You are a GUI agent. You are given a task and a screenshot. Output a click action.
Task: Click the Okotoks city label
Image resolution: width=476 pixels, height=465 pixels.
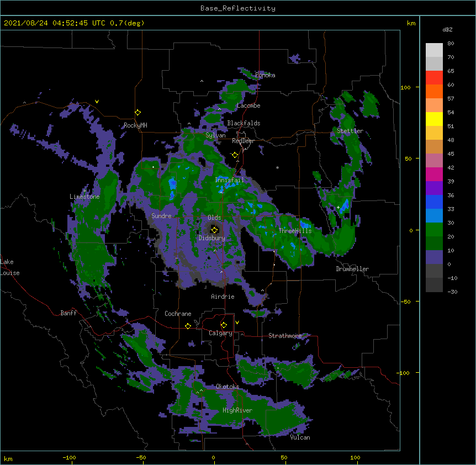(228, 387)
